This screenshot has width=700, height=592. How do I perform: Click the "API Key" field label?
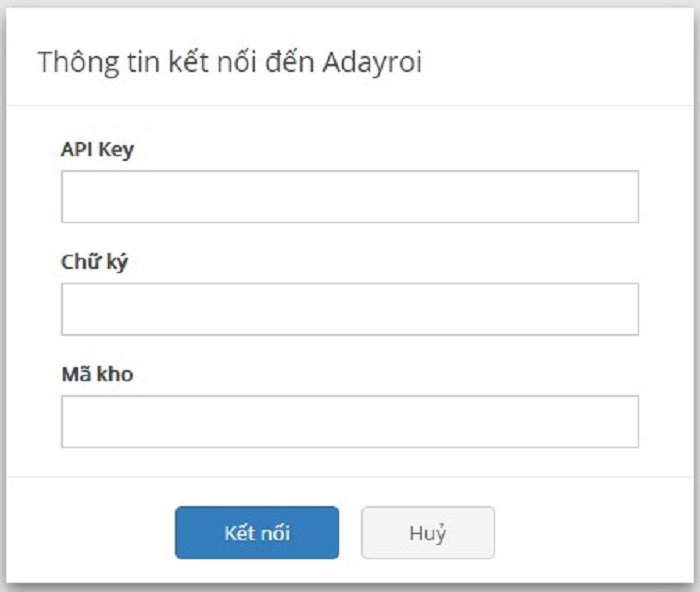pyautogui.click(x=97, y=150)
